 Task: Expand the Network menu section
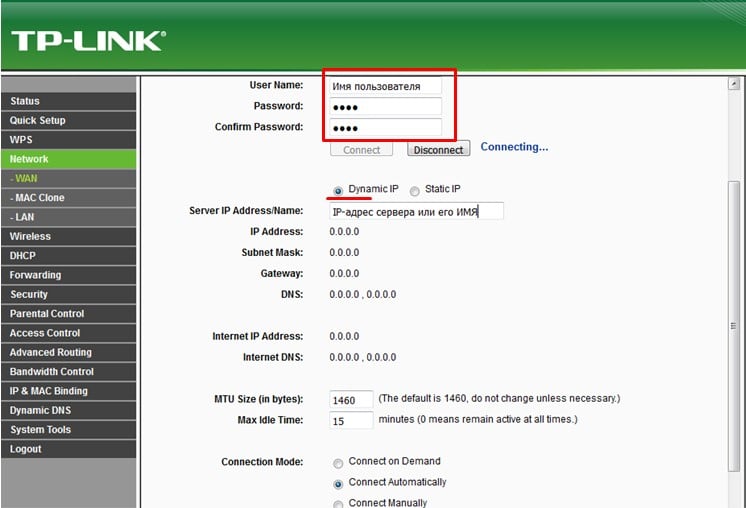(x=68, y=159)
